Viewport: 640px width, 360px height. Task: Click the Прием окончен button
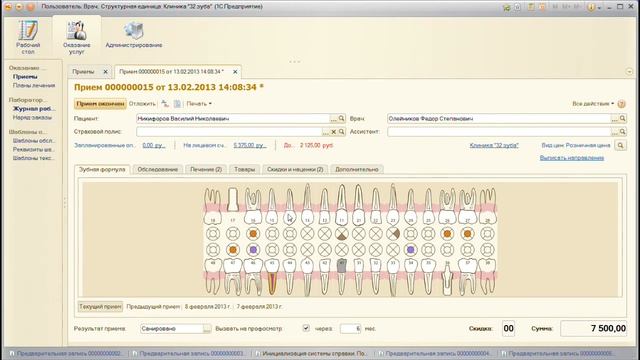[100, 104]
